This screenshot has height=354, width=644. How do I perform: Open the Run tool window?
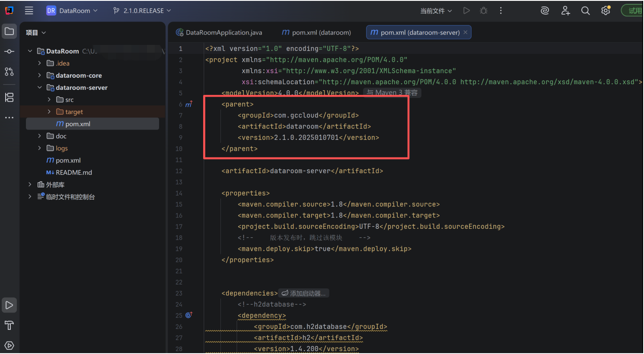[x=9, y=305]
